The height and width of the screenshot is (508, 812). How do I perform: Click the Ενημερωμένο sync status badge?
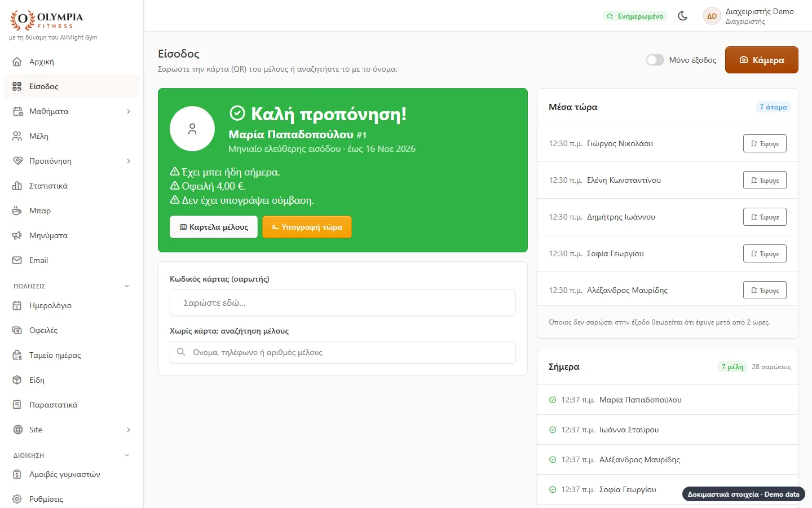point(635,16)
